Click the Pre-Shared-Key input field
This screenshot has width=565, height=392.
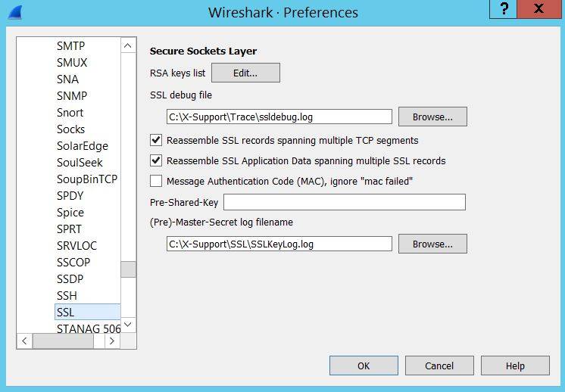tap(345, 202)
